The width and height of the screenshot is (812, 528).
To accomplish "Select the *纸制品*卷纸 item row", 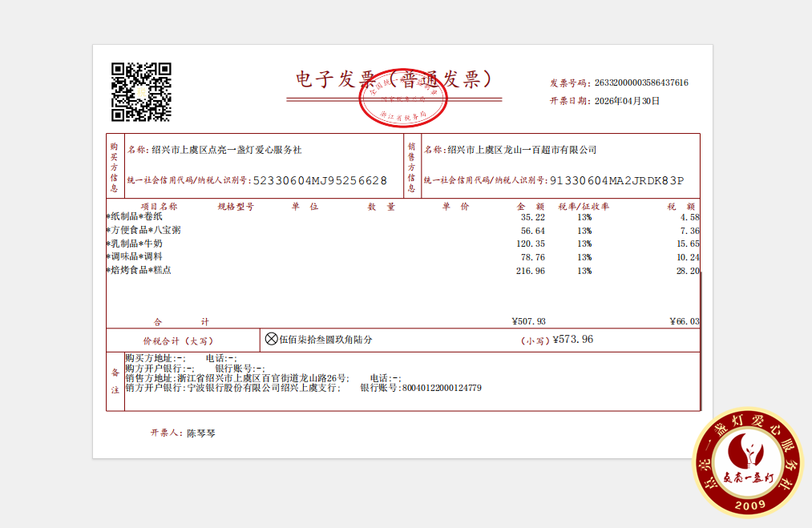I will (x=135, y=217).
